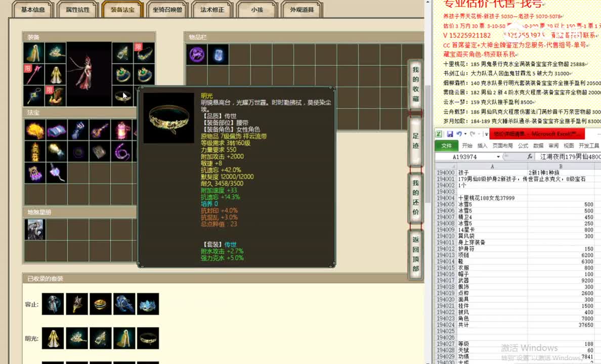Select the yellow robe equipment slot

[x=56, y=74]
